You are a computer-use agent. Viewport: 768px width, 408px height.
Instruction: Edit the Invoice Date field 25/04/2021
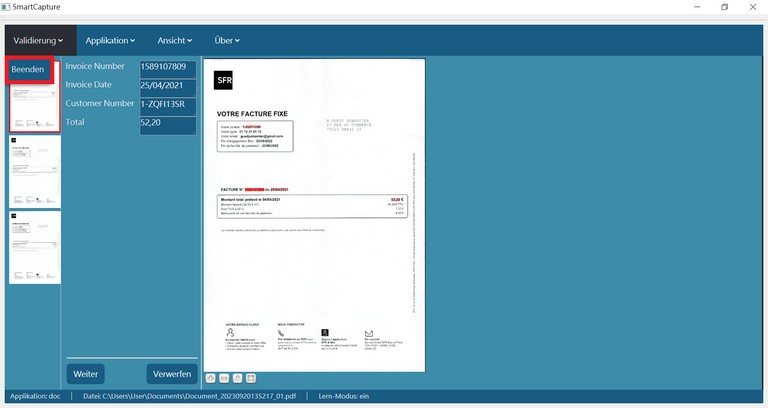pos(168,88)
